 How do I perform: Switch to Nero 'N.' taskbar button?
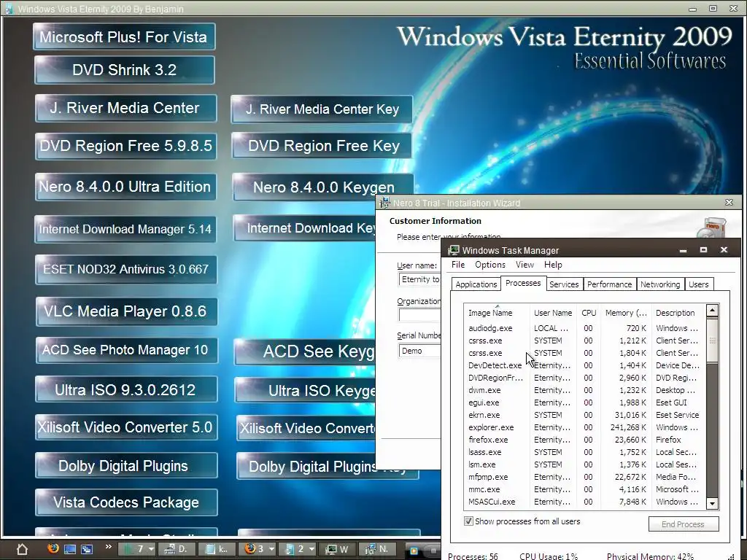(x=377, y=549)
